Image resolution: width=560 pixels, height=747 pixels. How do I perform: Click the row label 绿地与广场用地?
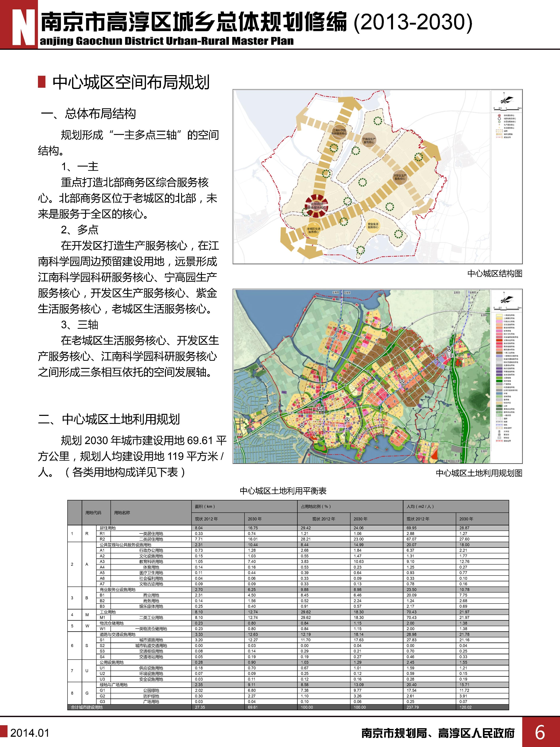pos(113,685)
